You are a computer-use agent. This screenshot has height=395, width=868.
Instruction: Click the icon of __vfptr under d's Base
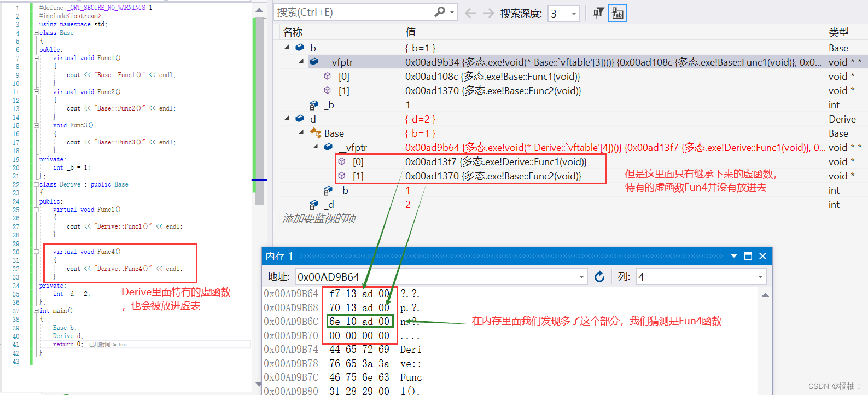click(328, 147)
